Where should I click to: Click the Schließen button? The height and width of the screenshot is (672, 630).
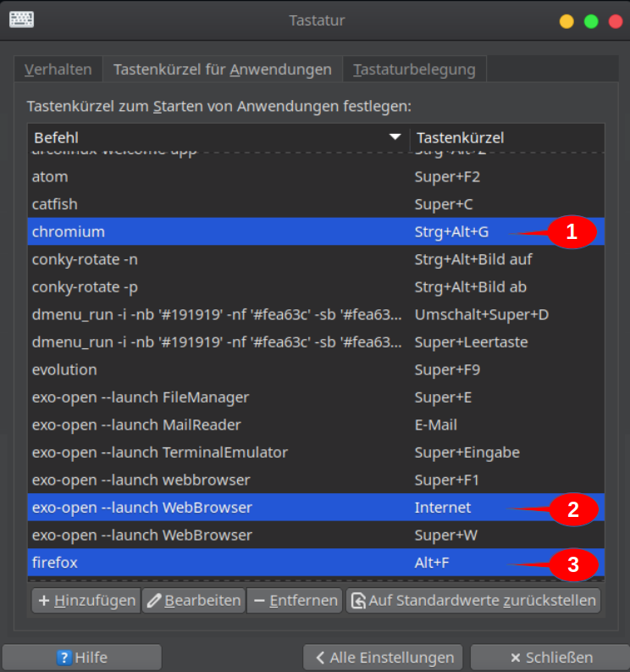[550, 658]
